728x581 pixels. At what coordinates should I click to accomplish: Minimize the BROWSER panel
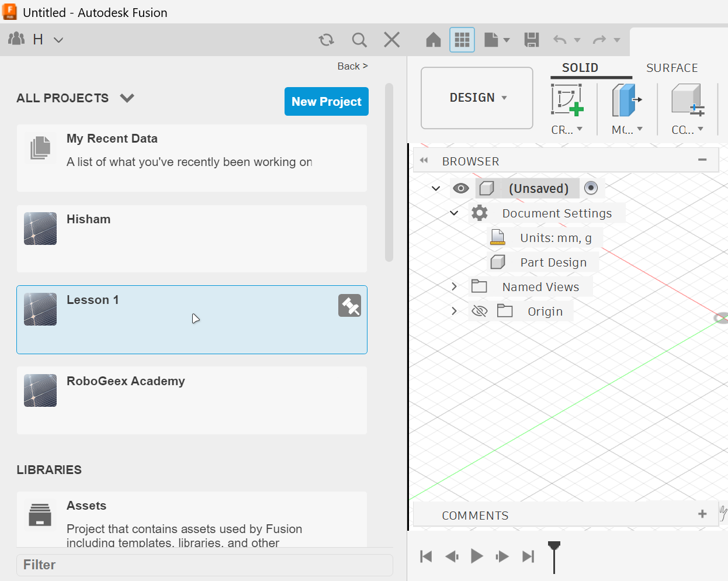tap(702, 160)
